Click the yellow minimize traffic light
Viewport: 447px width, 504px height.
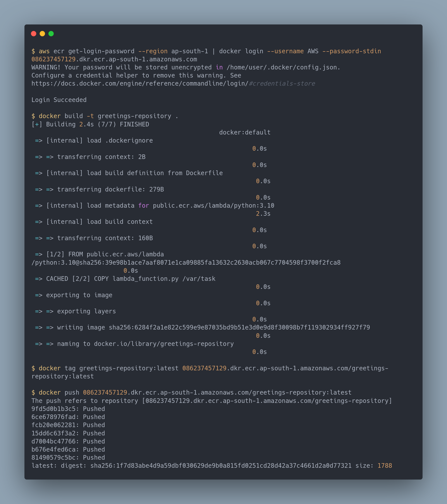[x=42, y=34]
